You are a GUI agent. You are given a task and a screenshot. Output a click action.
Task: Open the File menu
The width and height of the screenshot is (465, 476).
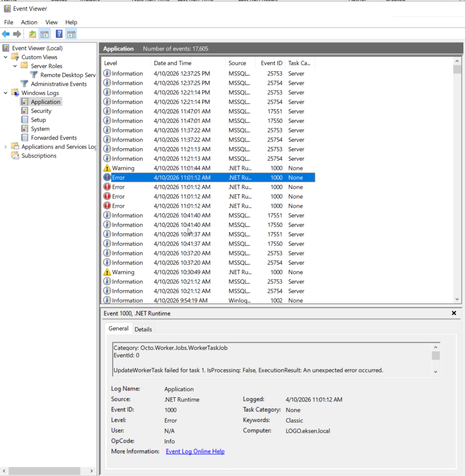(9, 22)
